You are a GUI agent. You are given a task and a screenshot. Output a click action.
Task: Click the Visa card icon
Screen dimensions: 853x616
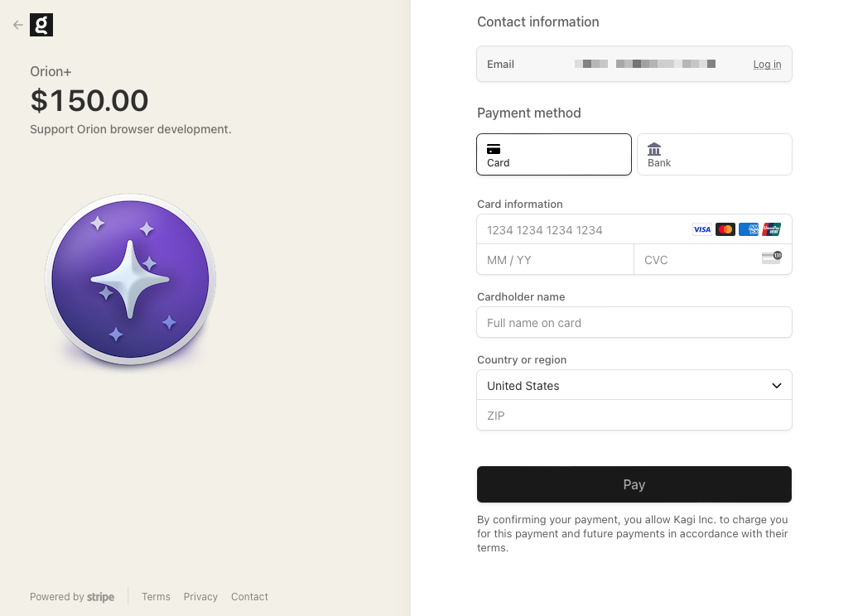point(701,229)
